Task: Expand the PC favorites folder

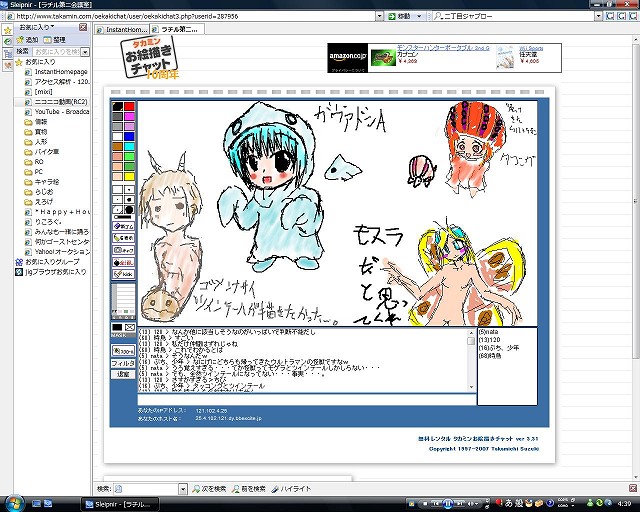Action: click(33, 171)
